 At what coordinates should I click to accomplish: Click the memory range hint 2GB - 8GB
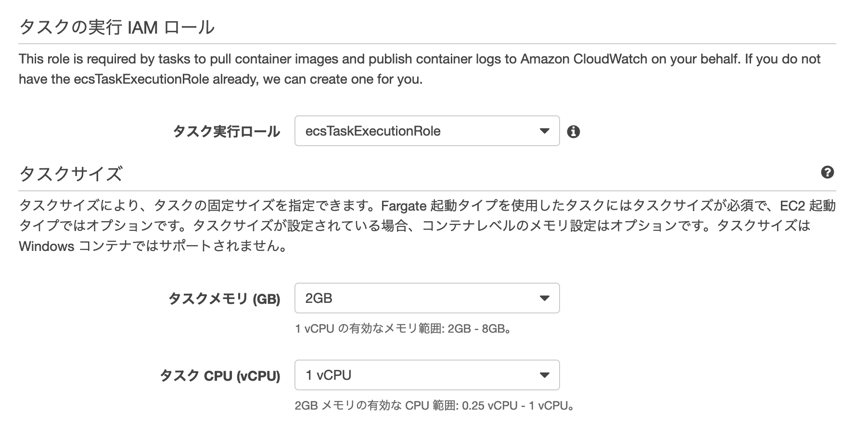403,329
